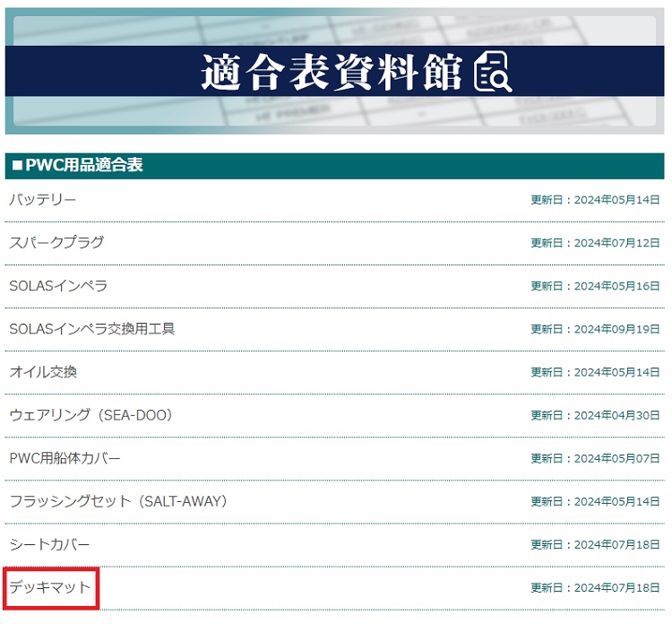Screen dimensions: 672x633
Task: Open SOLASインペラ交換用工具 link
Action: pos(92,329)
